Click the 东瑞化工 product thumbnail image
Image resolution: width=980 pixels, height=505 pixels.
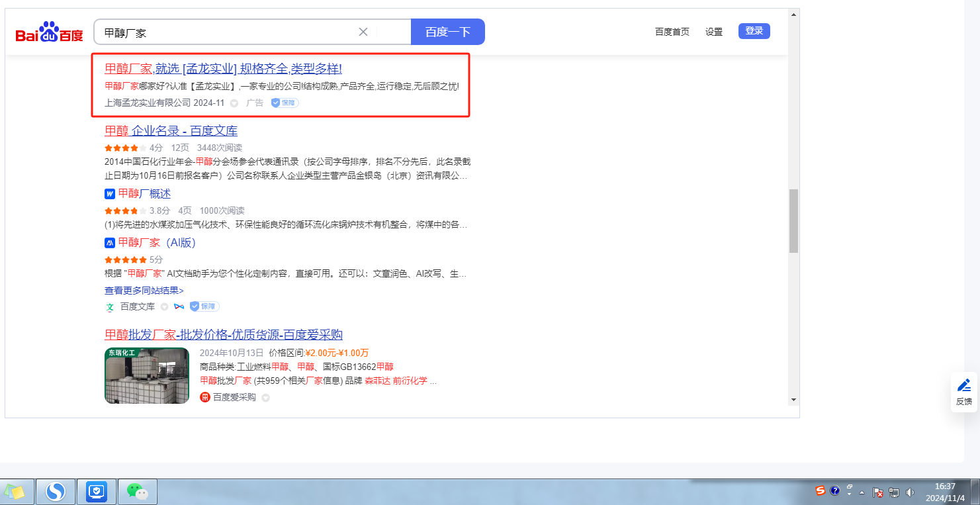(x=147, y=375)
